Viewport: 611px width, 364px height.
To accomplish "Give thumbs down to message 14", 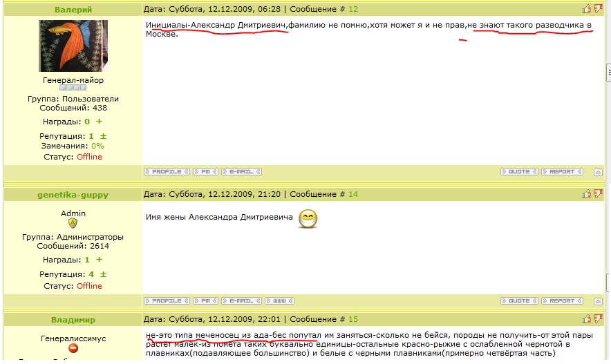I will tap(598, 193).
